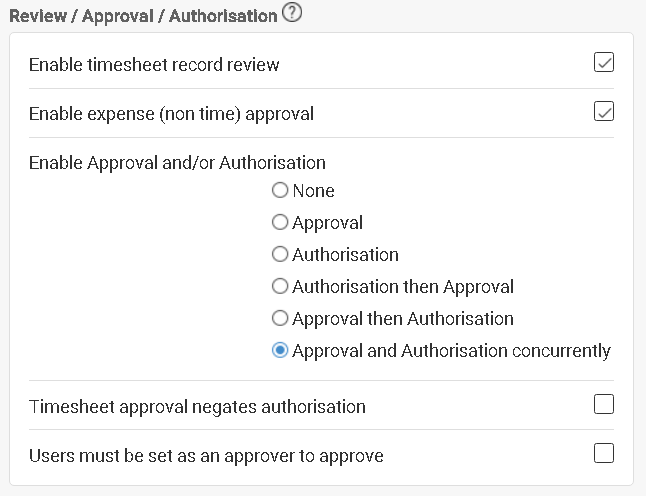Uncheck the Enable timesheet record review checkbox

[604, 62]
